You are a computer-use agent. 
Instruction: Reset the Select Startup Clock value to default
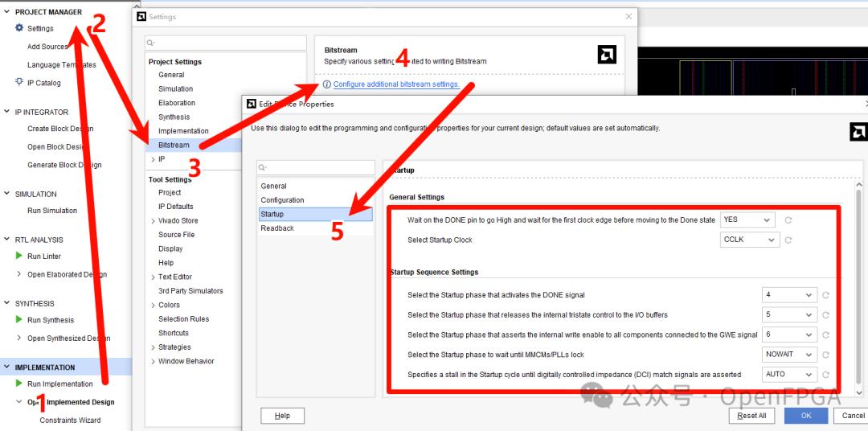[788, 240]
